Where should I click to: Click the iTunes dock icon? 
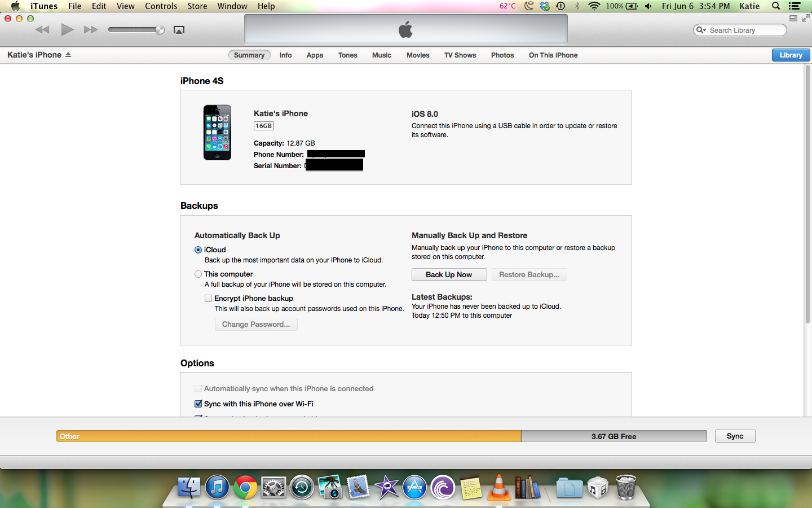(x=217, y=487)
